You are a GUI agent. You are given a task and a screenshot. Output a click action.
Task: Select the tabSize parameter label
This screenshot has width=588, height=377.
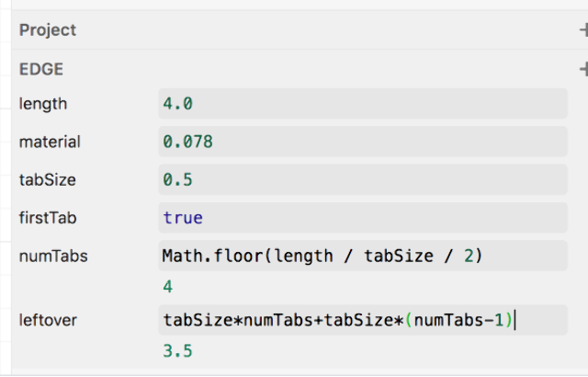click(x=47, y=180)
